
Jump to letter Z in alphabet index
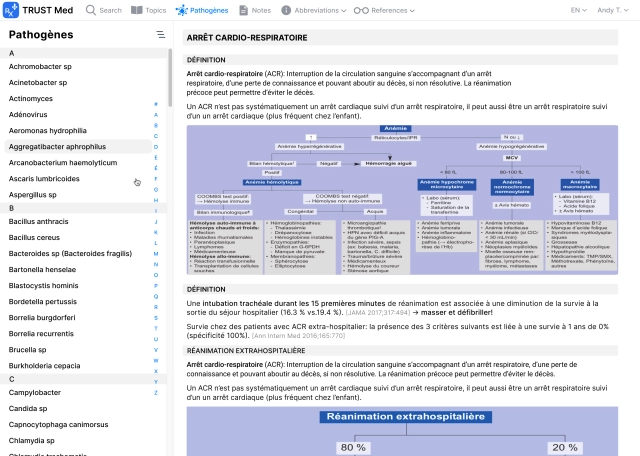click(x=156, y=393)
